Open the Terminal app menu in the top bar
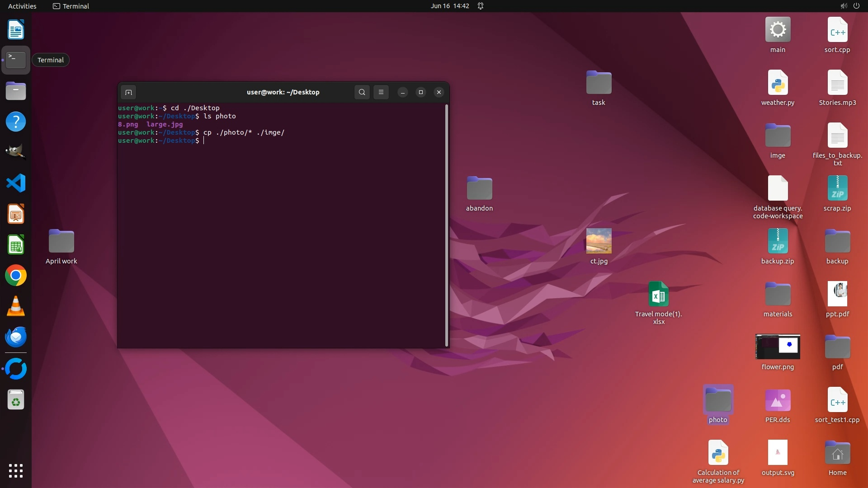Viewport: 868px width, 488px height. [x=71, y=6]
